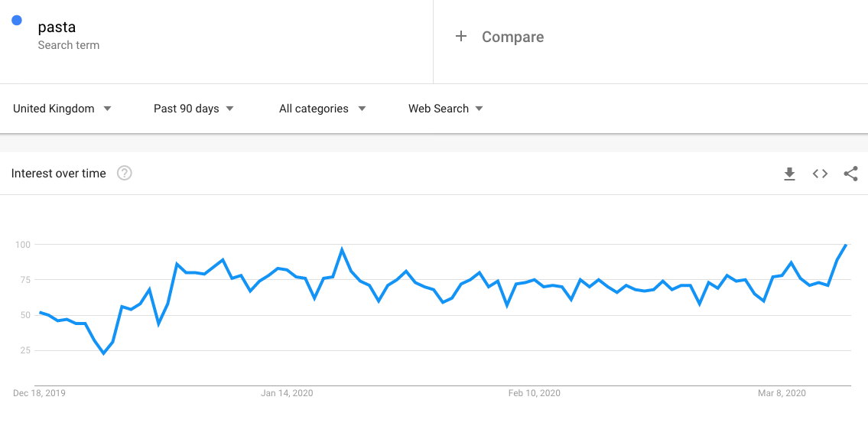This screenshot has height=439, width=868.
Task: Click the download CSV icon
Action: pos(789,174)
